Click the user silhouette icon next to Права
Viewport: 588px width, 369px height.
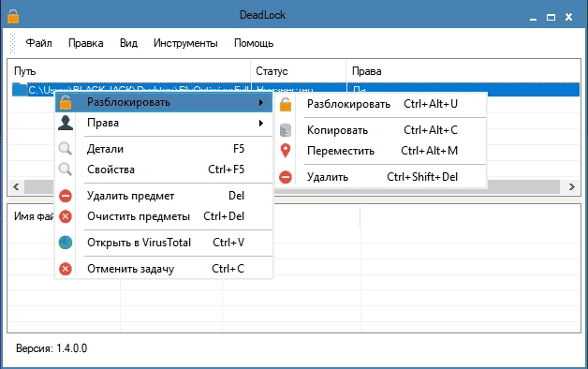(66, 123)
